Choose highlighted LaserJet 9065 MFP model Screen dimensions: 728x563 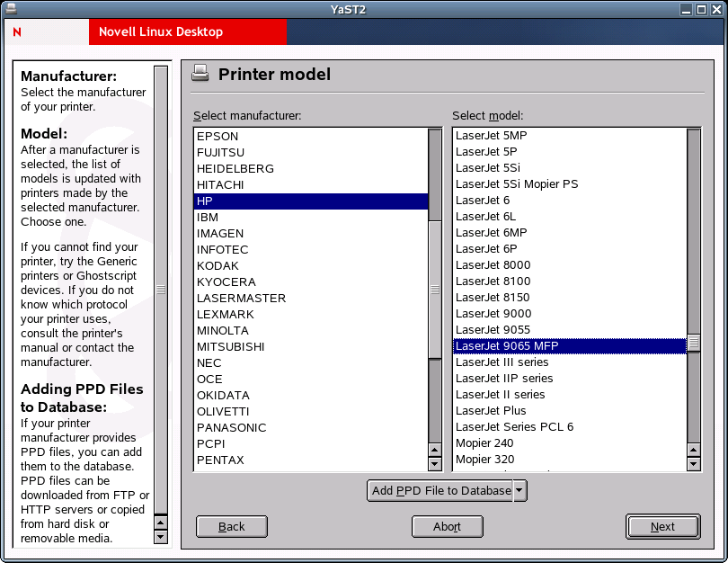(570, 346)
